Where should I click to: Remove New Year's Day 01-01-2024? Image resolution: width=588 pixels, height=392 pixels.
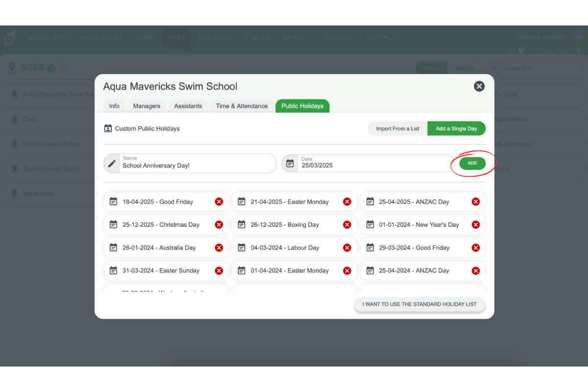point(475,225)
